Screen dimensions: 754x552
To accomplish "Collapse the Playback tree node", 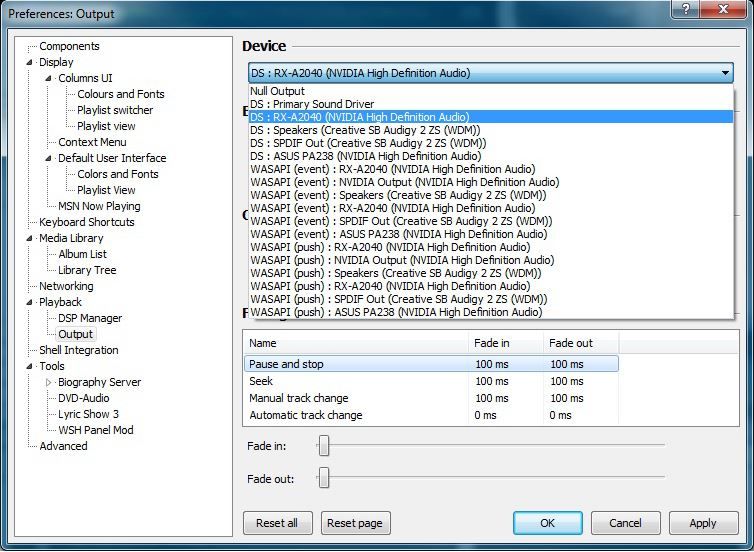I will click(x=29, y=302).
